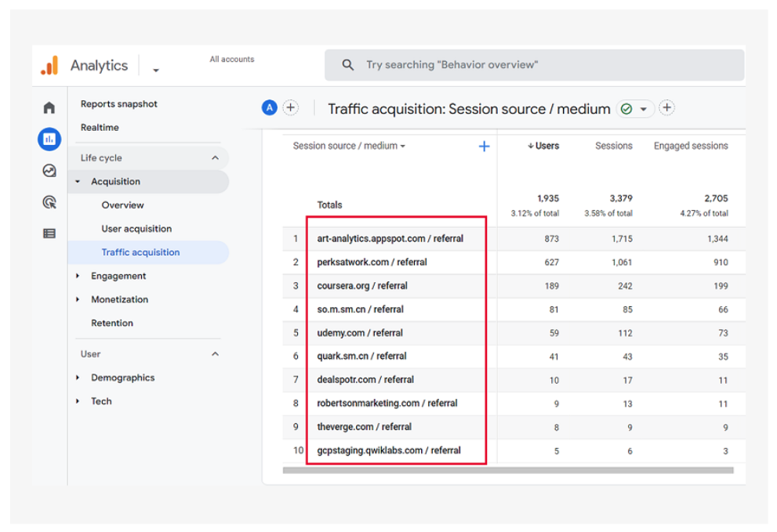
Task: Select the Reports bar-chart icon
Action: (x=49, y=139)
